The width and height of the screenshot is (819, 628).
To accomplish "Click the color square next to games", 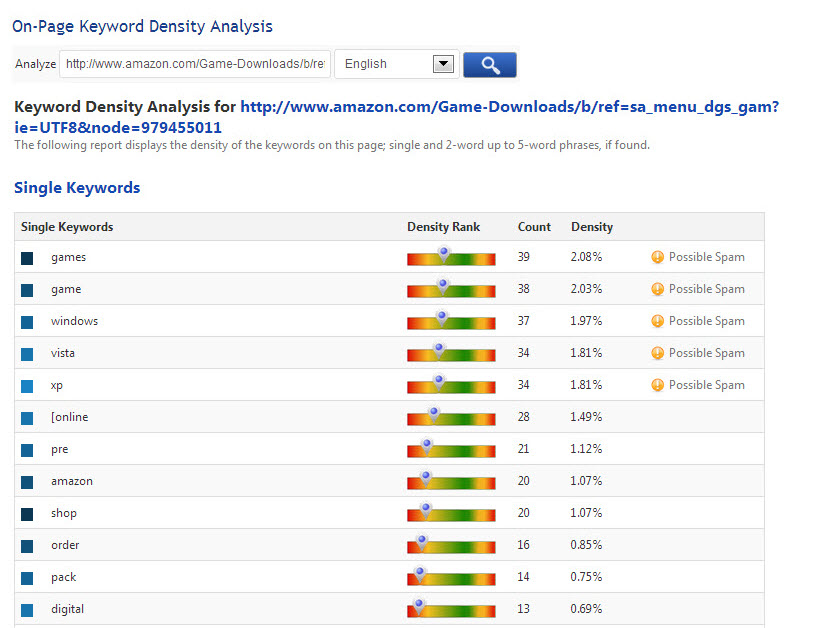I will click(x=27, y=258).
